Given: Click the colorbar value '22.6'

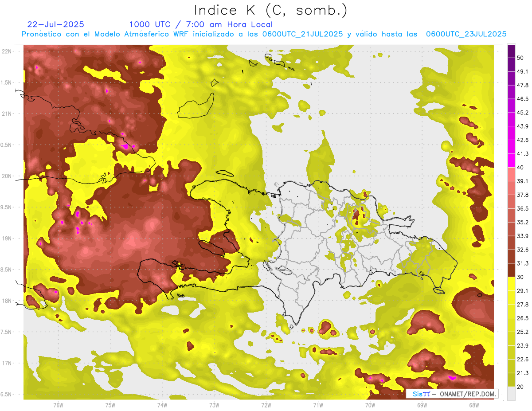Looking at the screenshot, I should tap(523, 360).
